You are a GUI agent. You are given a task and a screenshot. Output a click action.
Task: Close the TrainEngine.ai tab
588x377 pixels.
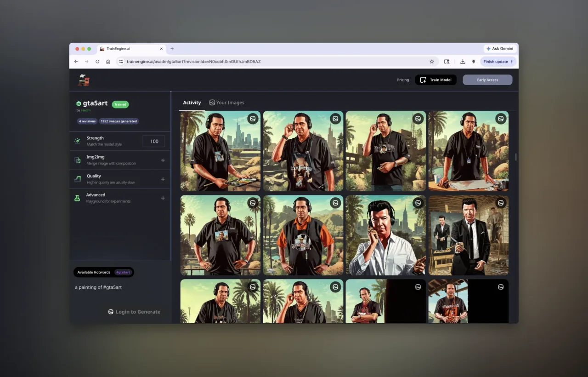click(161, 49)
